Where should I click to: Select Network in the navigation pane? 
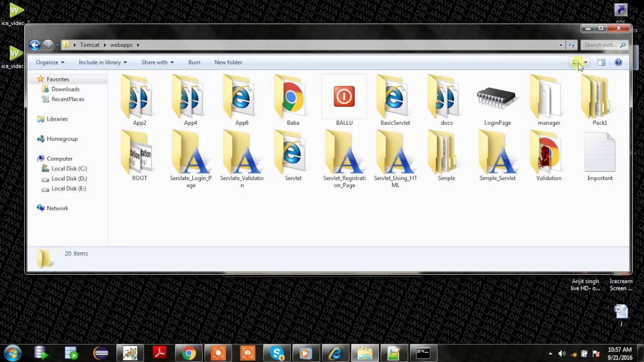point(57,208)
